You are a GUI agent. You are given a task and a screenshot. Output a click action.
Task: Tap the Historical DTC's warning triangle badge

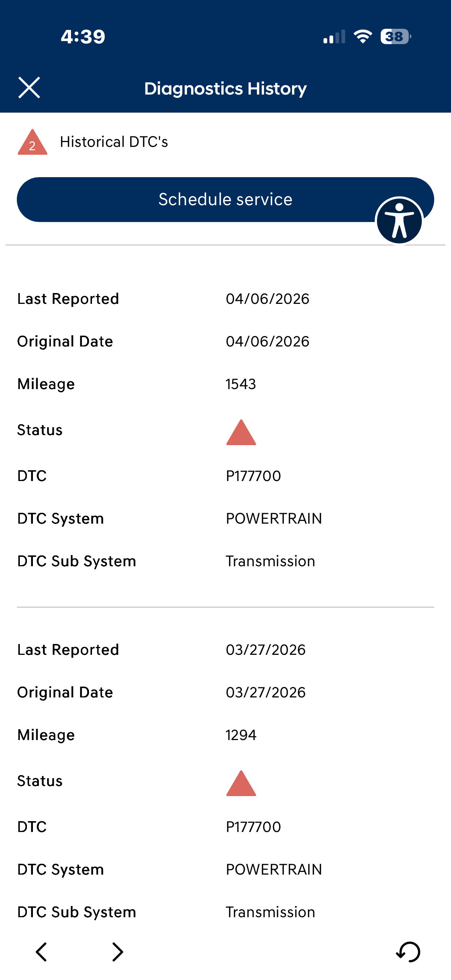33,143
